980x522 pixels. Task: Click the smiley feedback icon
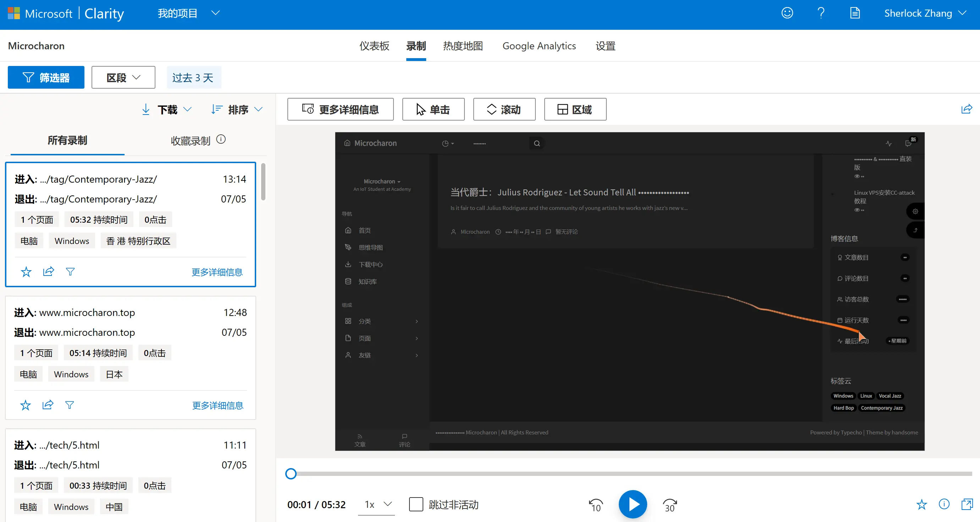(x=787, y=13)
